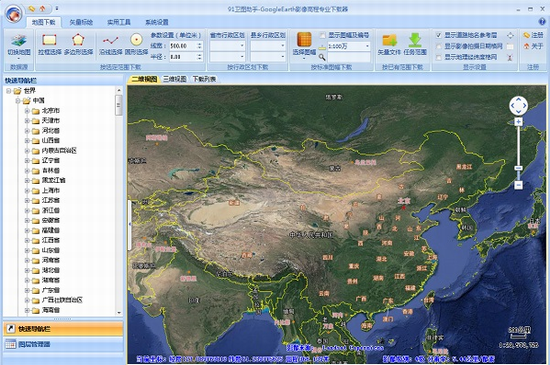Screen dimensions: 550x365
Task: Click the 注册 register button
Action: [x=533, y=35]
